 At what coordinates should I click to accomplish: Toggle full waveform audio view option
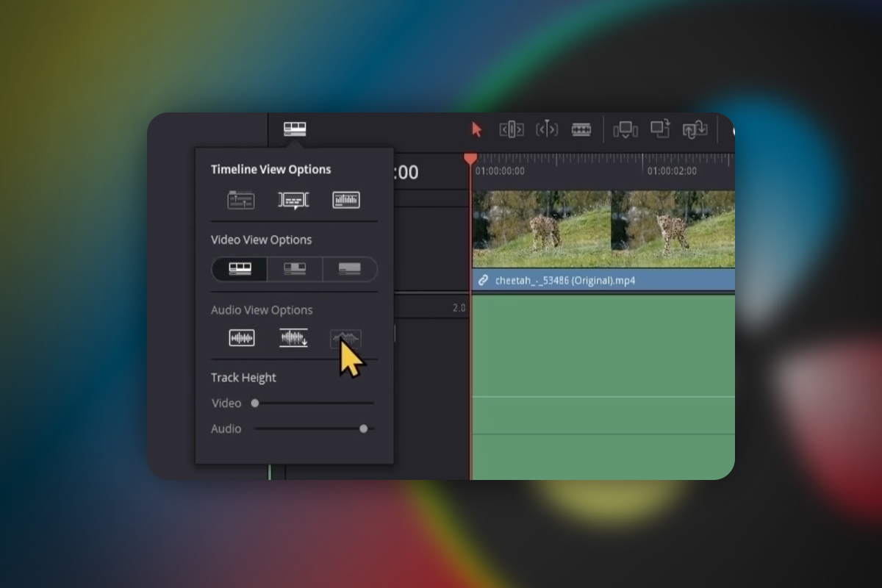click(294, 338)
